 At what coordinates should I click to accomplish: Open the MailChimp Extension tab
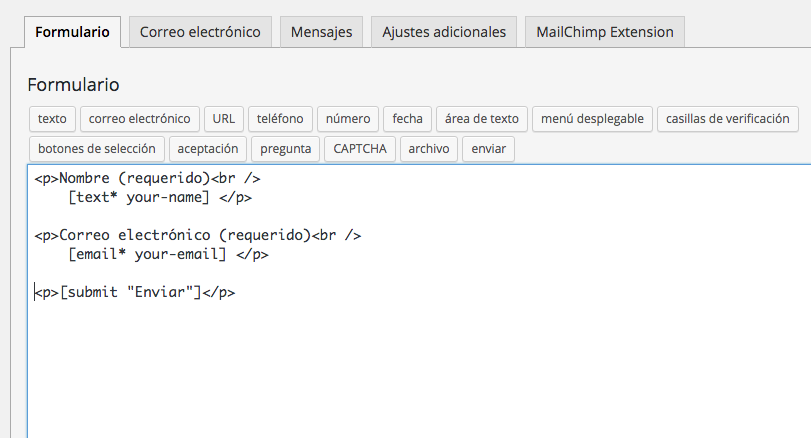point(605,32)
